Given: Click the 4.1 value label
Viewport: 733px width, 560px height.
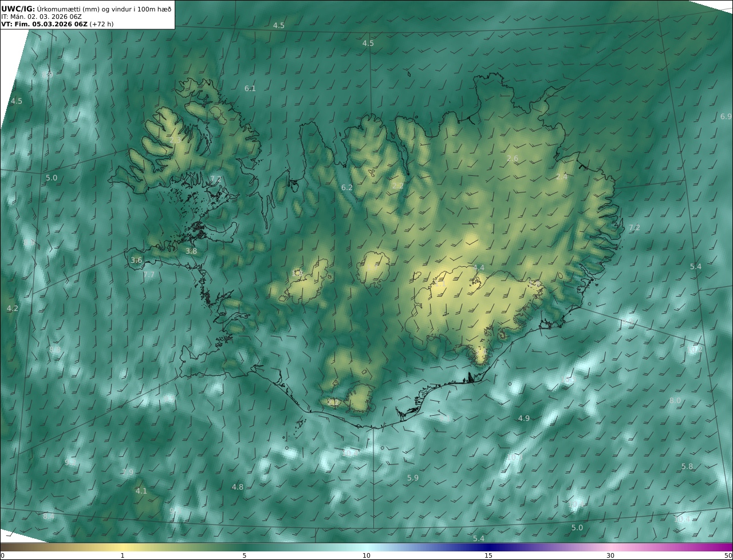Looking at the screenshot, I should 141,491.
